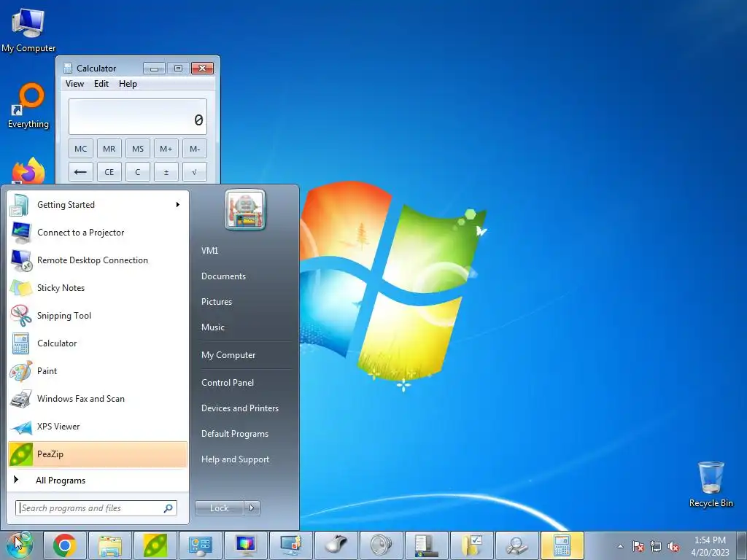Open My Computer from Start menu right pane

(x=228, y=355)
